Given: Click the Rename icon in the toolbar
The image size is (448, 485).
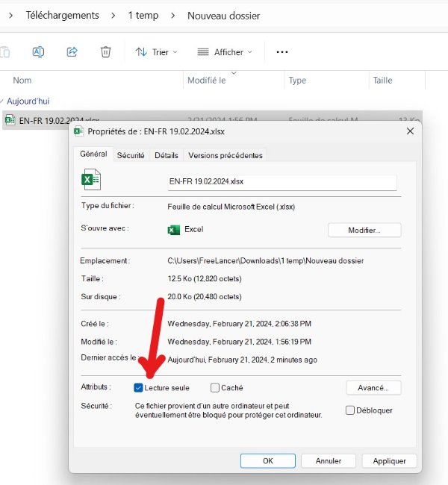Looking at the screenshot, I should (x=38, y=51).
